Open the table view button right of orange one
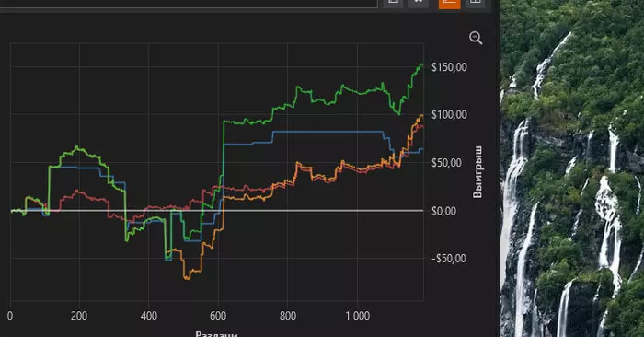Viewport: 644px width, 337px height. (475, 4)
